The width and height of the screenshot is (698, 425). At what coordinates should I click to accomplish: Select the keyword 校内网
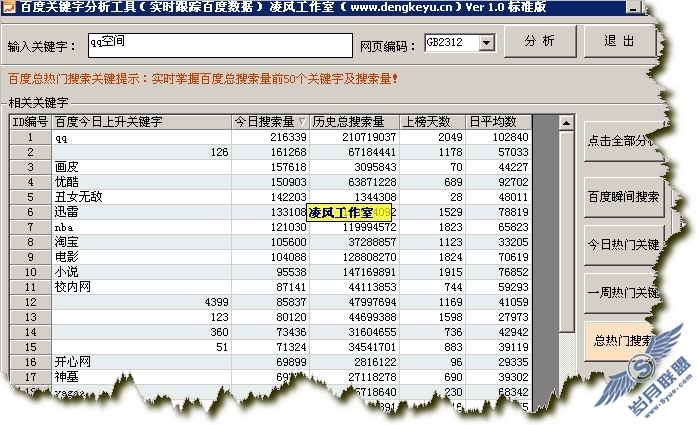142,287
